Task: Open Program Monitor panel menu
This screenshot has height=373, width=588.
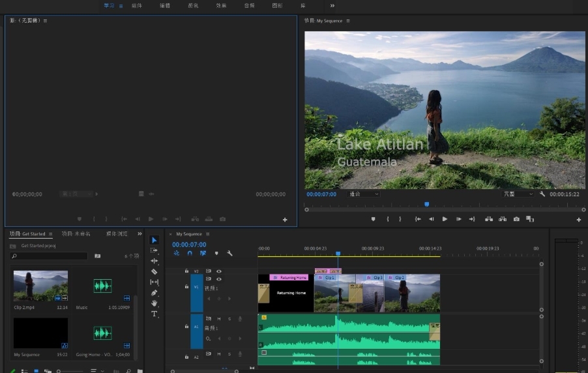Action: tap(348, 21)
